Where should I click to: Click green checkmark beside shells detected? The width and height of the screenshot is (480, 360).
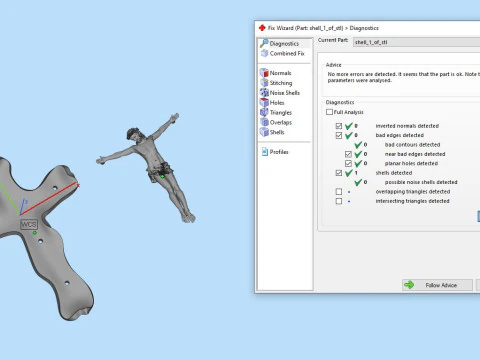point(349,173)
